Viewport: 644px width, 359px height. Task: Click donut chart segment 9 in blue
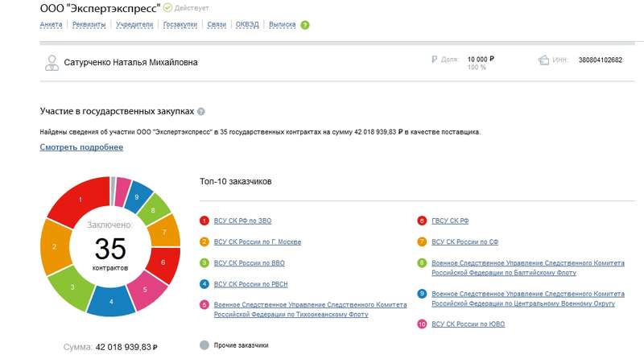click(137, 197)
